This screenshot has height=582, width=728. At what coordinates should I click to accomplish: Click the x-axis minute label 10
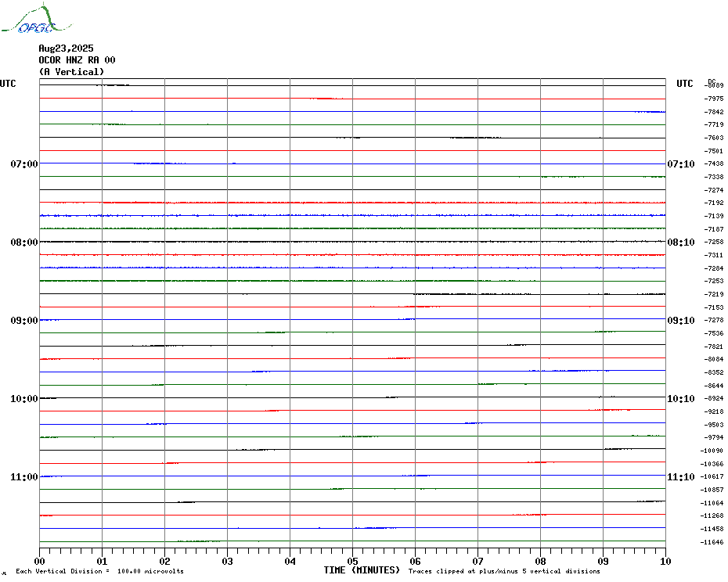pos(666,561)
